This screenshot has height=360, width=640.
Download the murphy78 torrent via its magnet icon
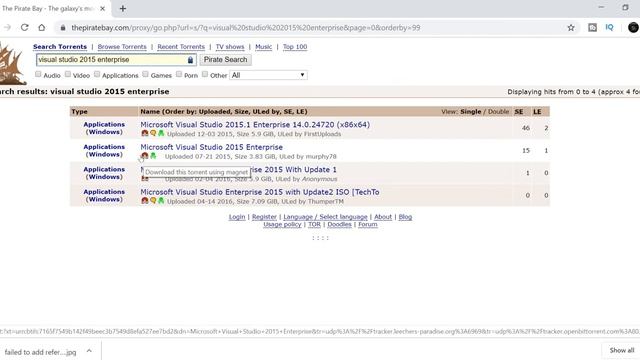coord(144,156)
